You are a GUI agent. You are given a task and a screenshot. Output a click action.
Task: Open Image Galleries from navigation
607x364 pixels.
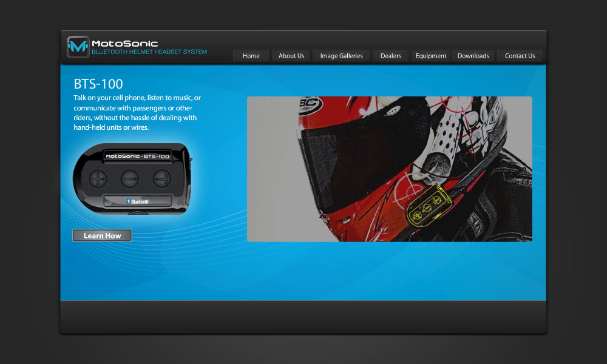[x=341, y=56]
